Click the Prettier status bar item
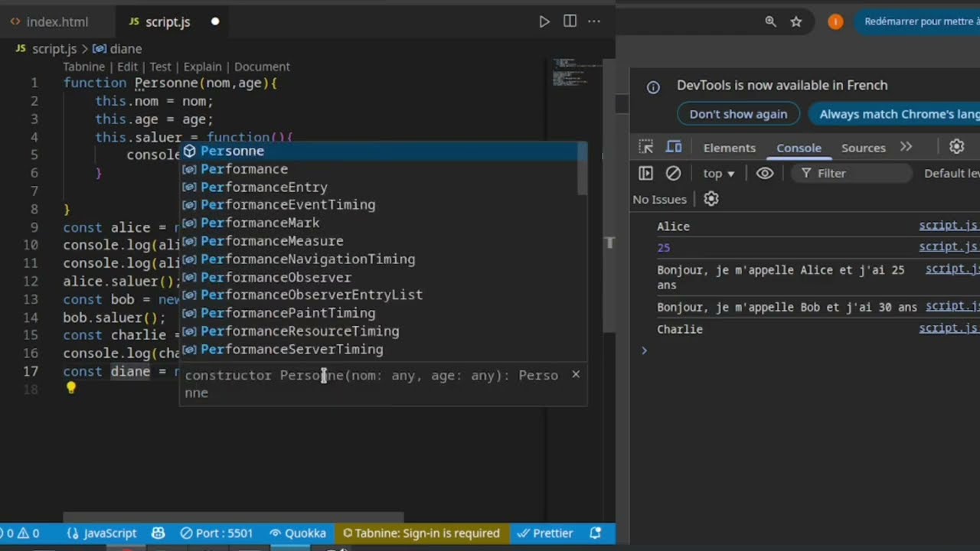The height and width of the screenshot is (551, 980). [x=545, y=533]
